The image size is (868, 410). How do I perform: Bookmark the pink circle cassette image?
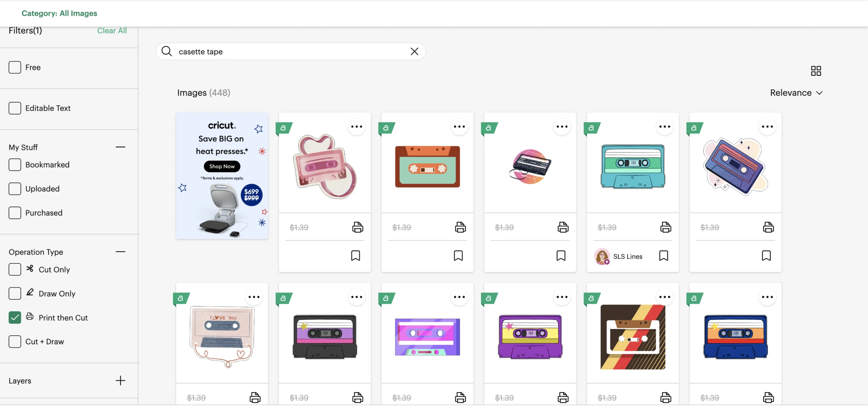click(561, 256)
